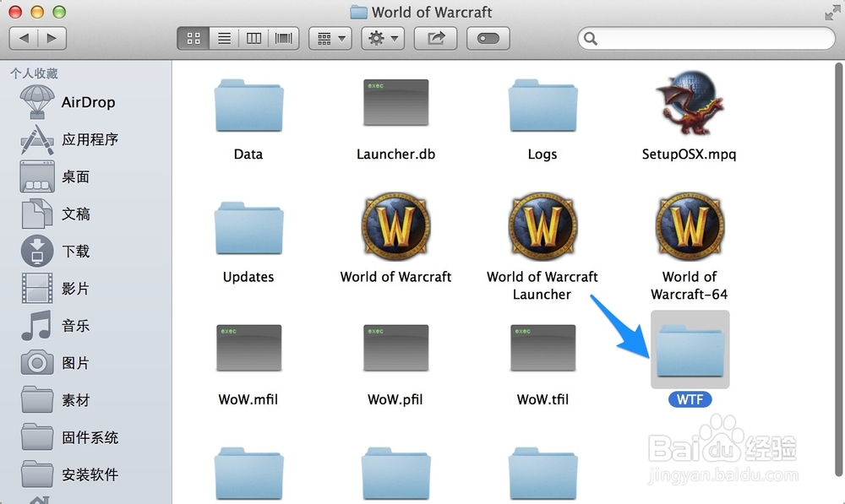Switch to column view mode
Image resolution: width=845 pixels, height=504 pixels.
click(253, 38)
